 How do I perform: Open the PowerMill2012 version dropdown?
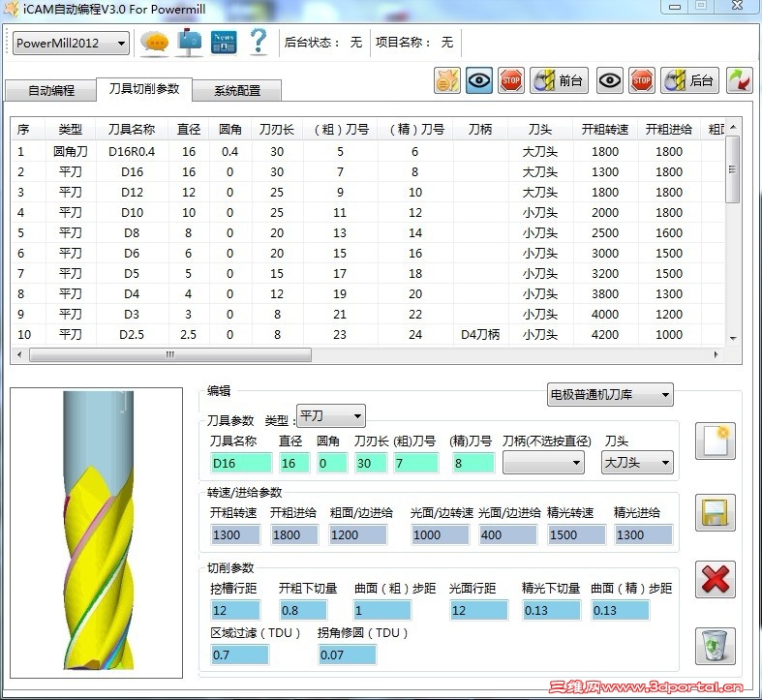(71, 44)
